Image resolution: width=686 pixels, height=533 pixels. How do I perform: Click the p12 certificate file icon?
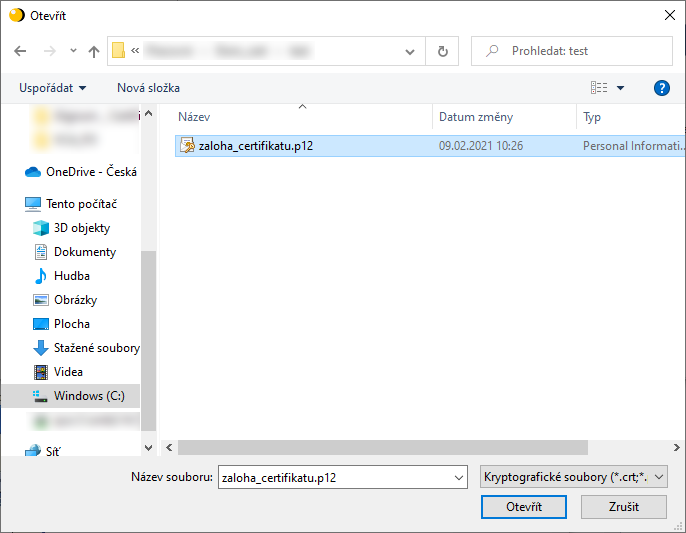(187, 145)
